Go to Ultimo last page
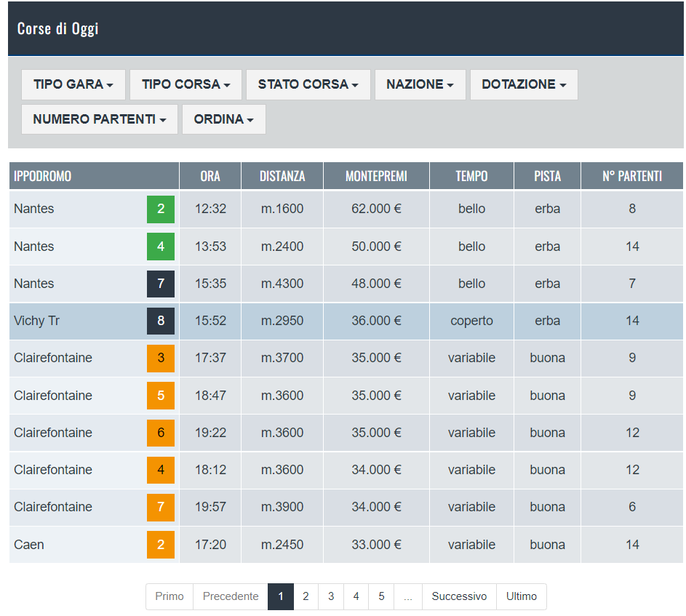The height and width of the screenshot is (616, 686). coord(522,596)
